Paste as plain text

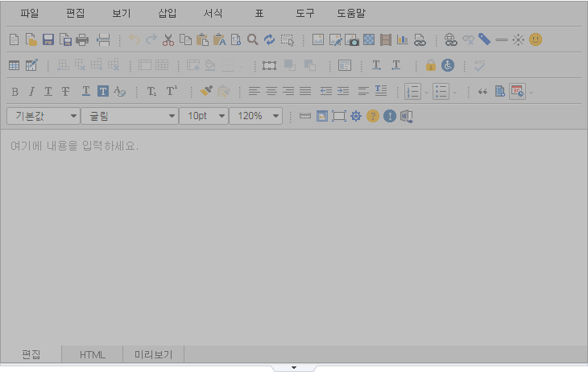click(x=219, y=39)
